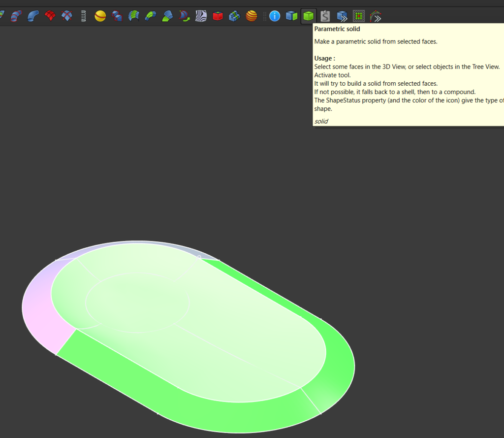Image resolution: width=504 pixels, height=438 pixels.
Task: Click the blue cube with double chevron icon
Action: click(x=342, y=16)
